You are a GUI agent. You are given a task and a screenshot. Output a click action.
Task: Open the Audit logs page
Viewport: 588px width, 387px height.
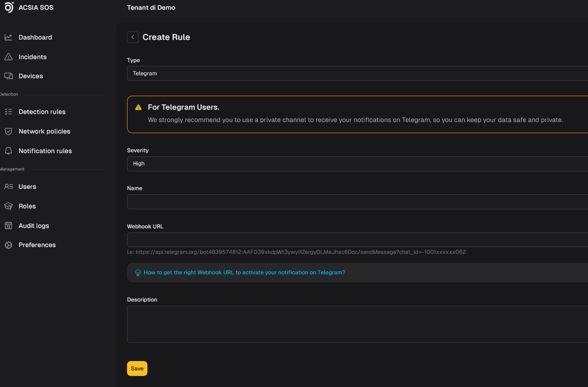click(x=34, y=226)
